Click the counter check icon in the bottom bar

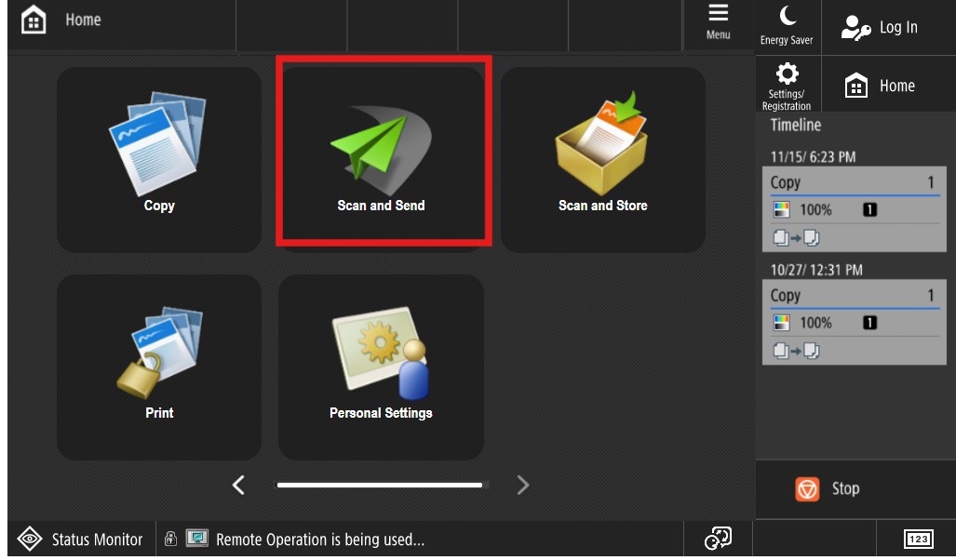[719, 539]
